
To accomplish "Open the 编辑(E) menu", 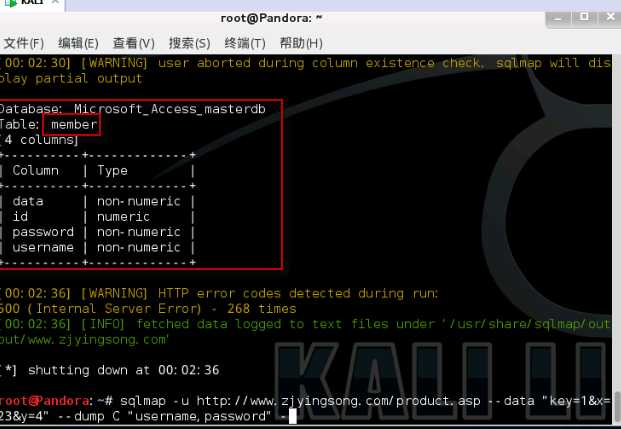I will coord(78,43).
